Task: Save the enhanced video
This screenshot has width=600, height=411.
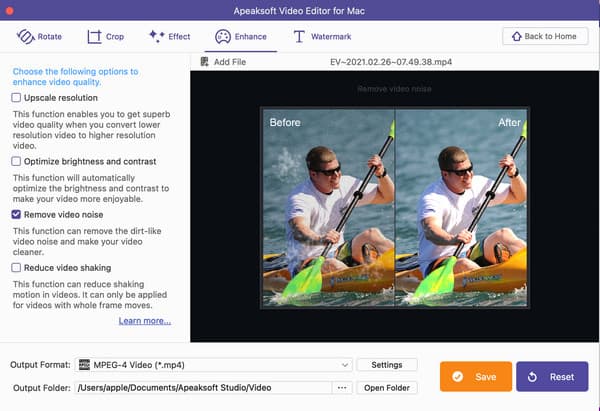Action: [x=476, y=377]
